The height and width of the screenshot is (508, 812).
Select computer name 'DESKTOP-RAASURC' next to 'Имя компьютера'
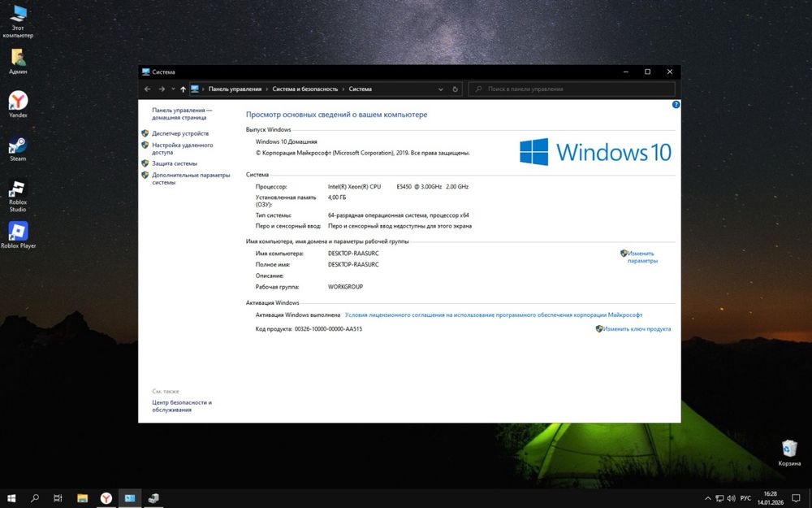(353, 254)
